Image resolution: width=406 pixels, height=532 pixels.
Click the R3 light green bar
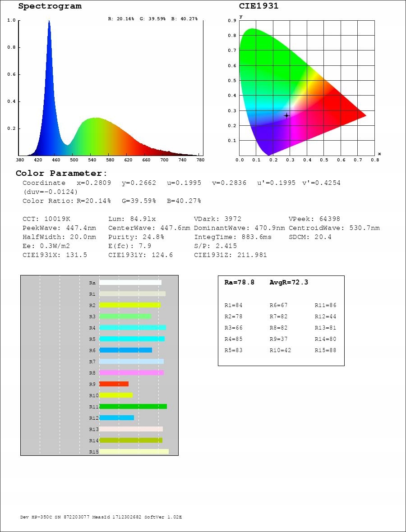point(125,316)
